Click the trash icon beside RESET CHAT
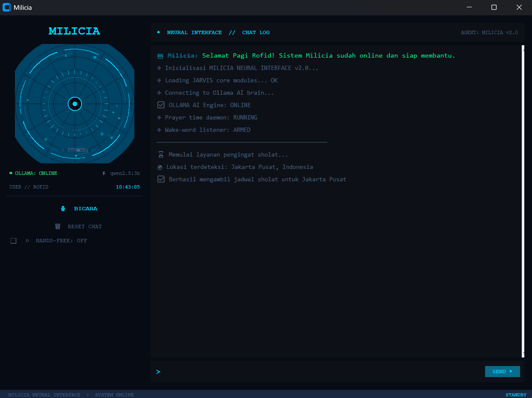The image size is (532, 398). 58,227
